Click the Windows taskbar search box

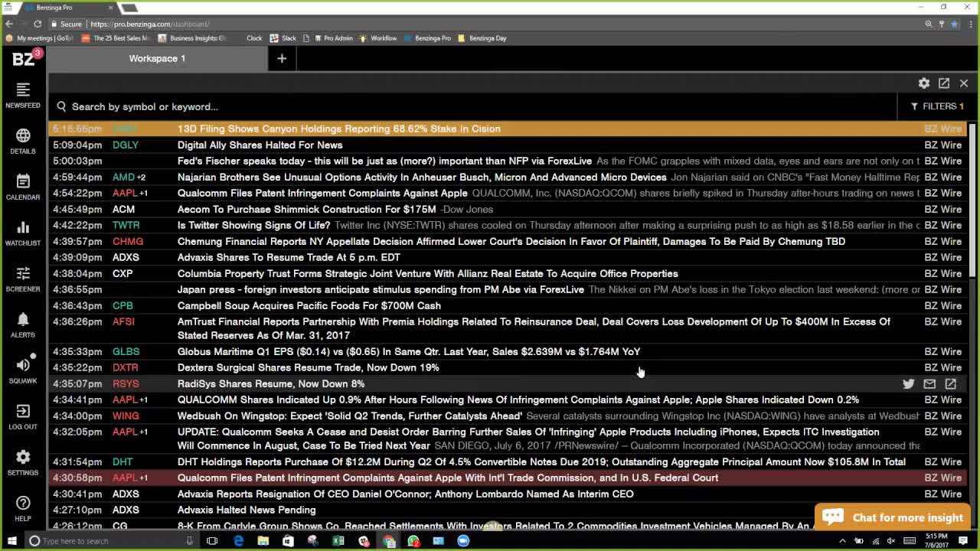point(111,541)
